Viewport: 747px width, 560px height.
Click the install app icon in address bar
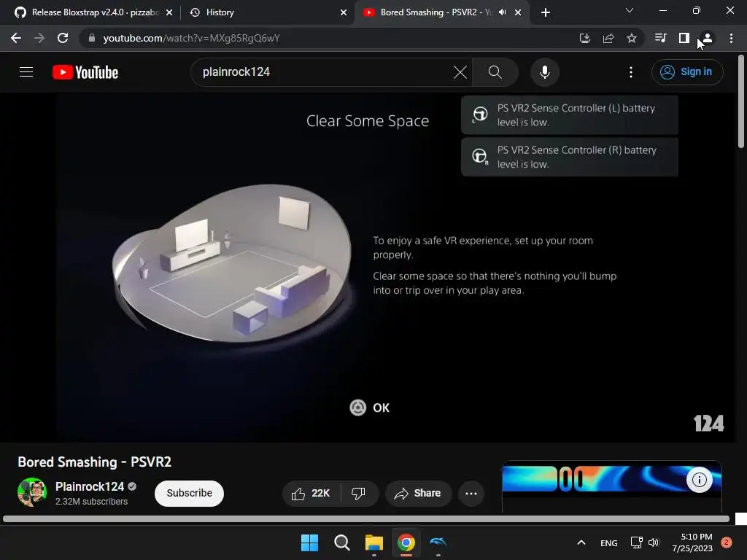pos(584,38)
